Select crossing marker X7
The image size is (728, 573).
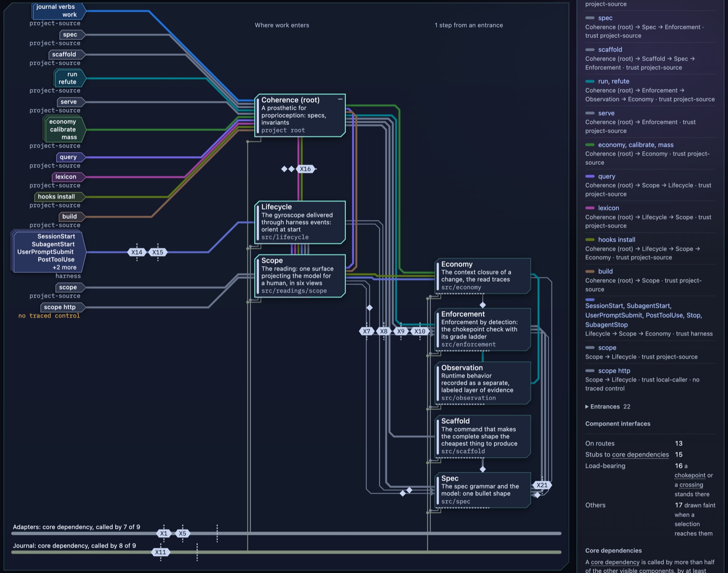[367, 331]
